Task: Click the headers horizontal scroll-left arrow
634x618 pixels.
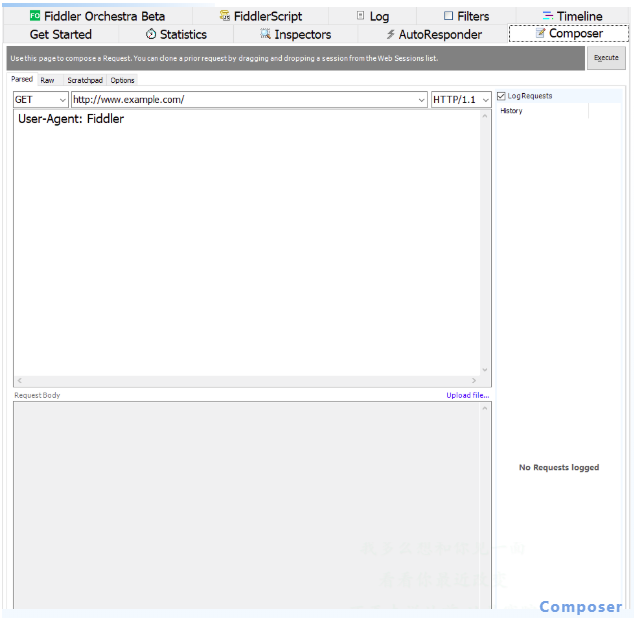Action: click(19, 381)
